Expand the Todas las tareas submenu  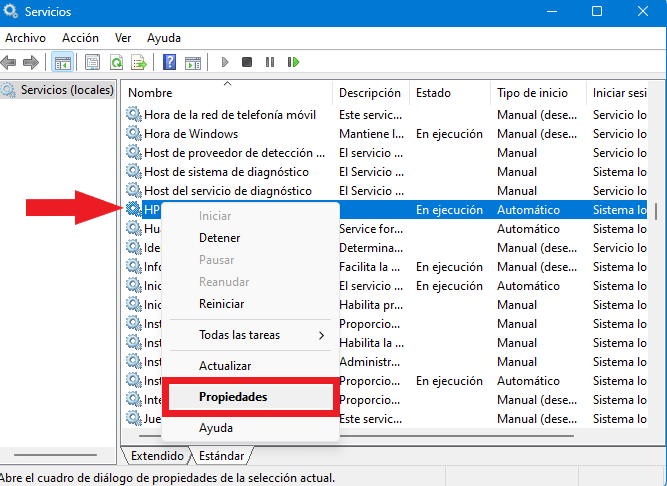pyautogui.click(x=250, y=335)
